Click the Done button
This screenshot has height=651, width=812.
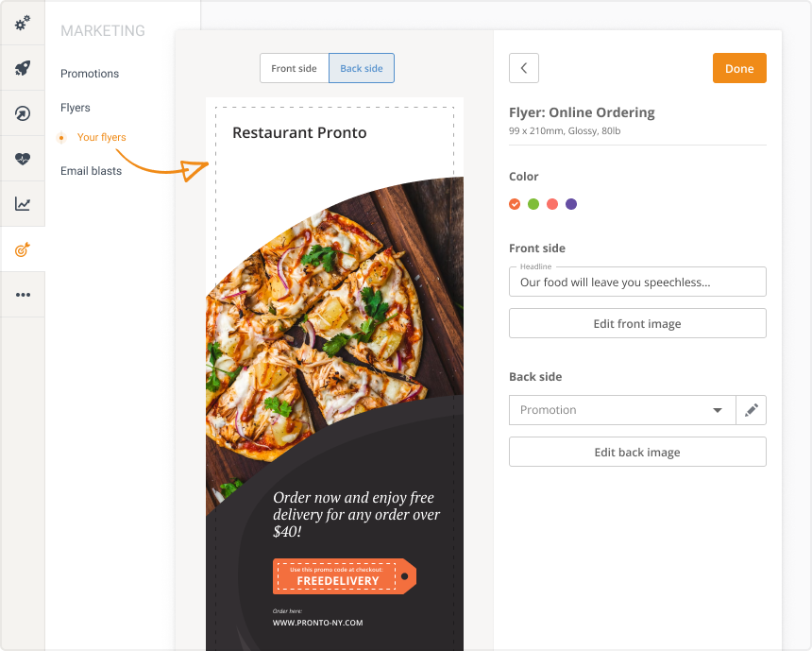pyautogui.click(x=739, y=68)
